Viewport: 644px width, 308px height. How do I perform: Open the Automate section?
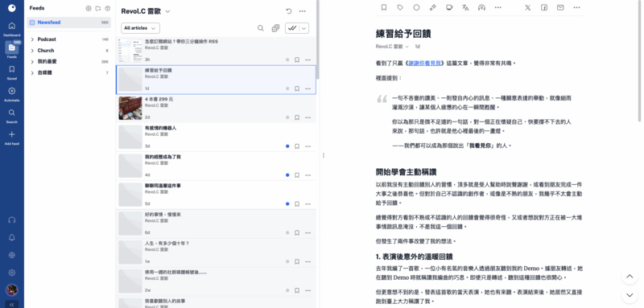(x=11, y=94)
